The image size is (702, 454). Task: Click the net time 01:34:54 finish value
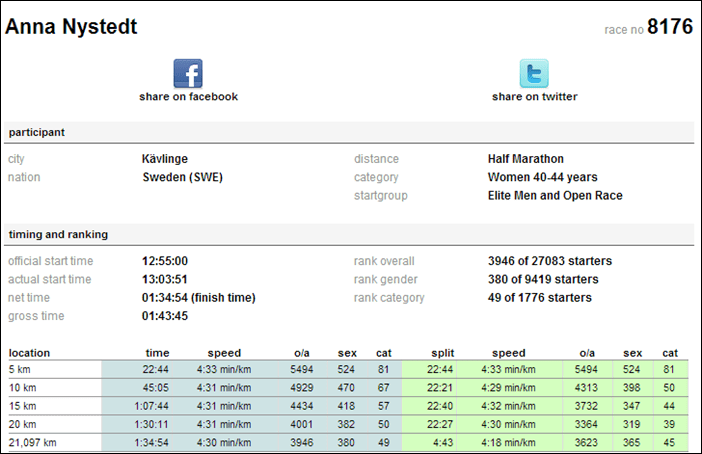[198, 298]
